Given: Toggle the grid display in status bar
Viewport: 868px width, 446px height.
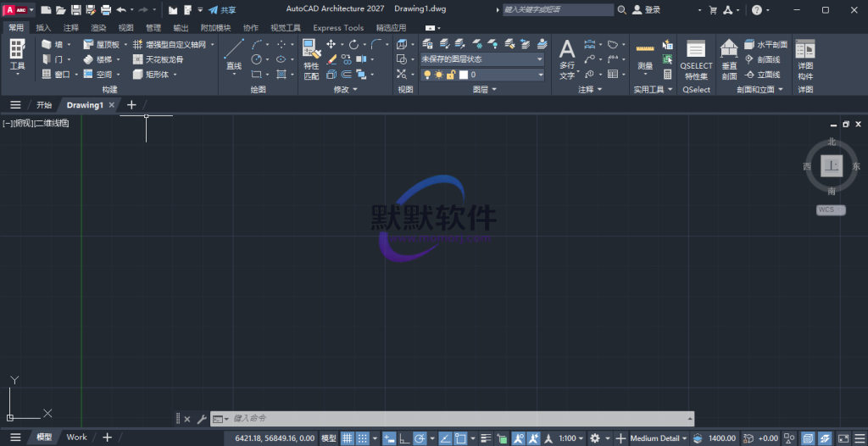Looking at the screenshot, I should (347, 438).
